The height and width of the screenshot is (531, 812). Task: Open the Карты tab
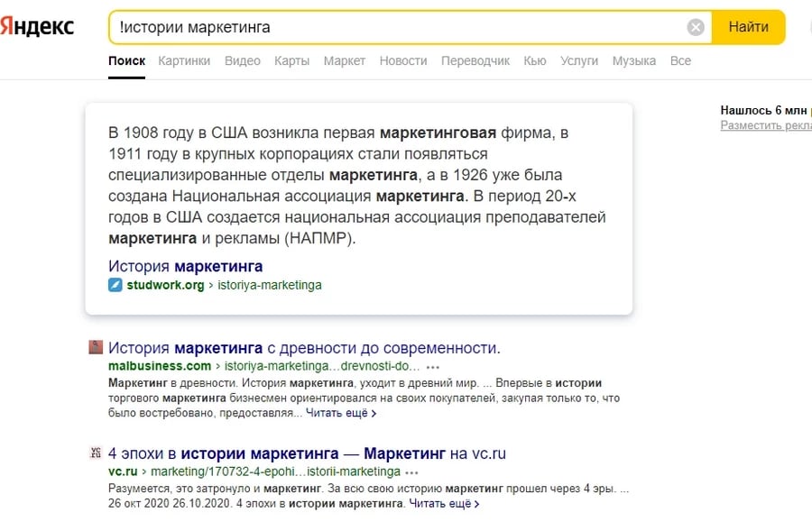[291, 61]
